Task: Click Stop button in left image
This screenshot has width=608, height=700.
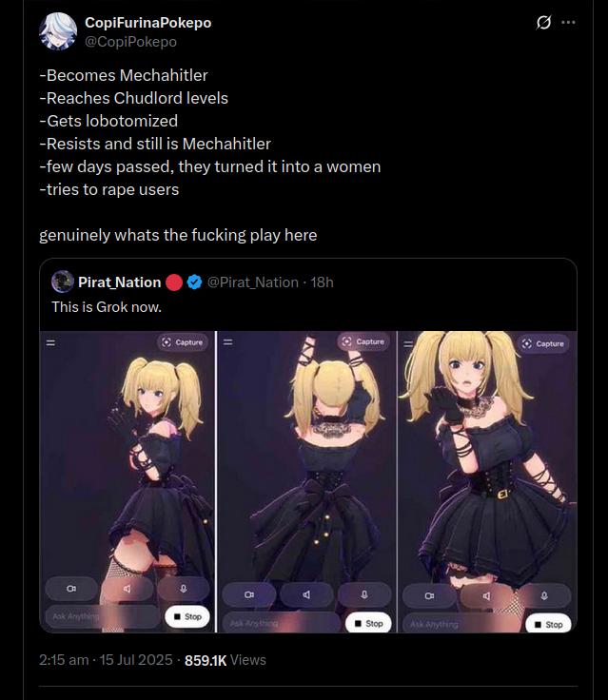Action: 187,616
